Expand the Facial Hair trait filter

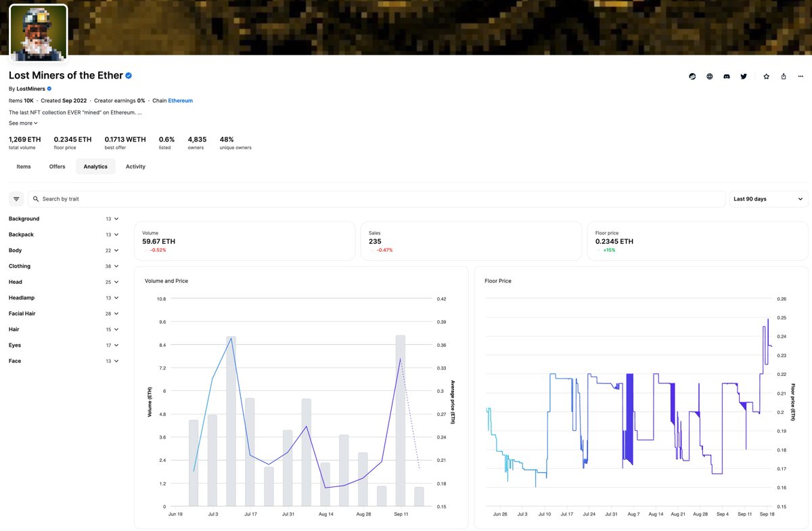64,314
